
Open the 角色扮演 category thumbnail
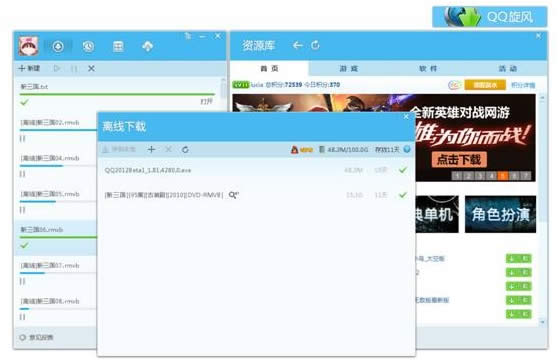[500, 214]
